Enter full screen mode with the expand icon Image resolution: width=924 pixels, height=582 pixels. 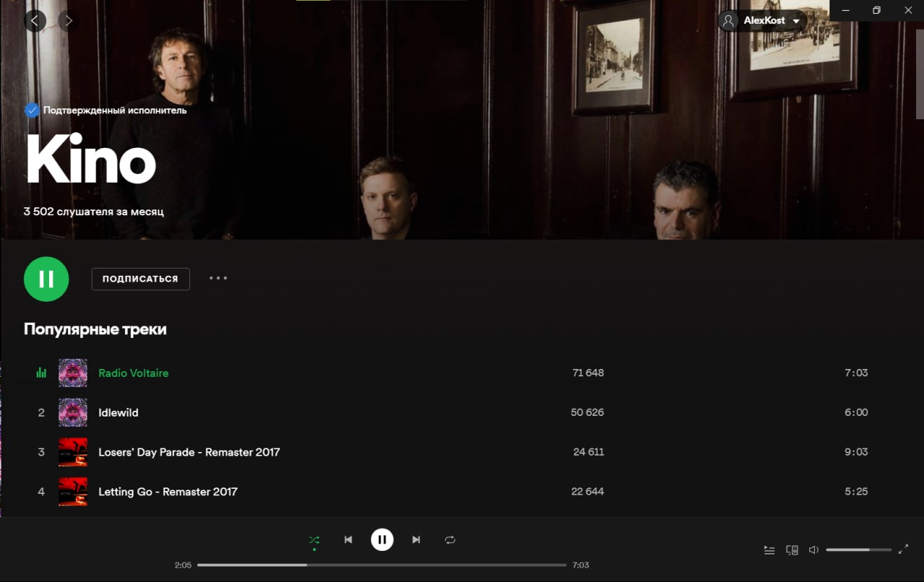[903, 550]
